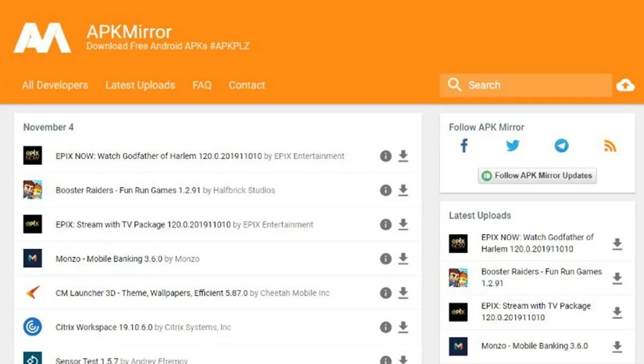Viewport: 644px width, 364px height.
Task: Go to the Latest Uploads page
Action: point(140,85)
